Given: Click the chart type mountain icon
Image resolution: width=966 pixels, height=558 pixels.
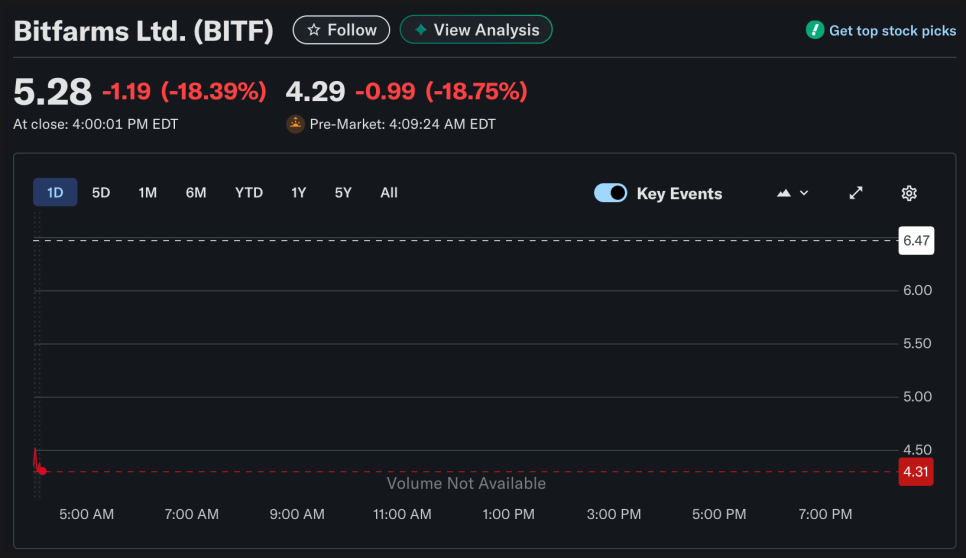Looking at the screenshot, I should [784, 193].
